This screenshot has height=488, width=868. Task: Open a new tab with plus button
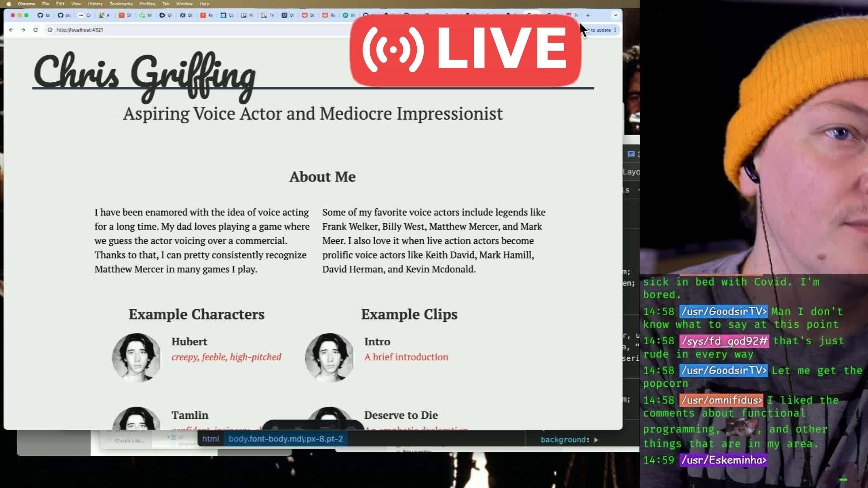[x=588, y=15]
